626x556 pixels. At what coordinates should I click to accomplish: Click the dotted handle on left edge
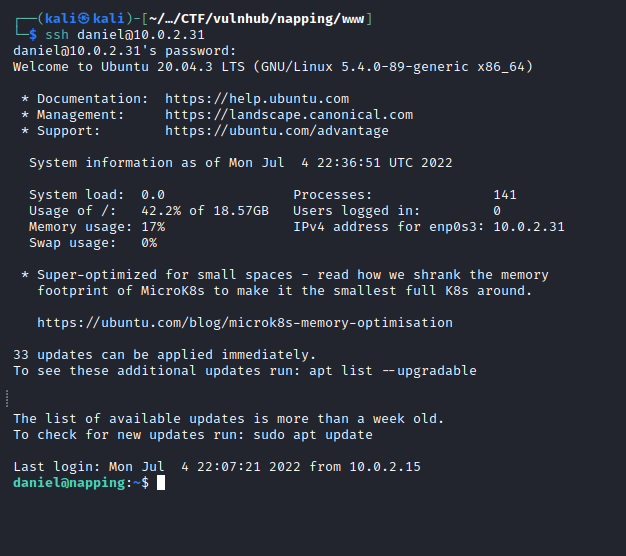(7, 399)
